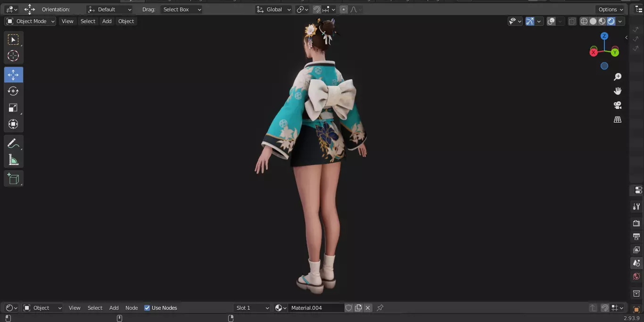Toggle proportional editing button
This screenshot has width=644, height=322.
point(344,9)
